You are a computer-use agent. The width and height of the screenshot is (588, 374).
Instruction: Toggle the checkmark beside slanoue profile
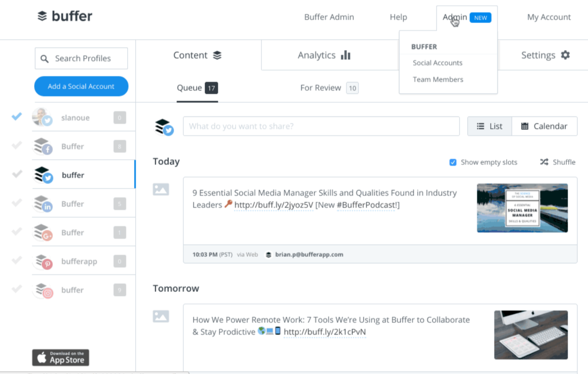(x=17, y=117)
